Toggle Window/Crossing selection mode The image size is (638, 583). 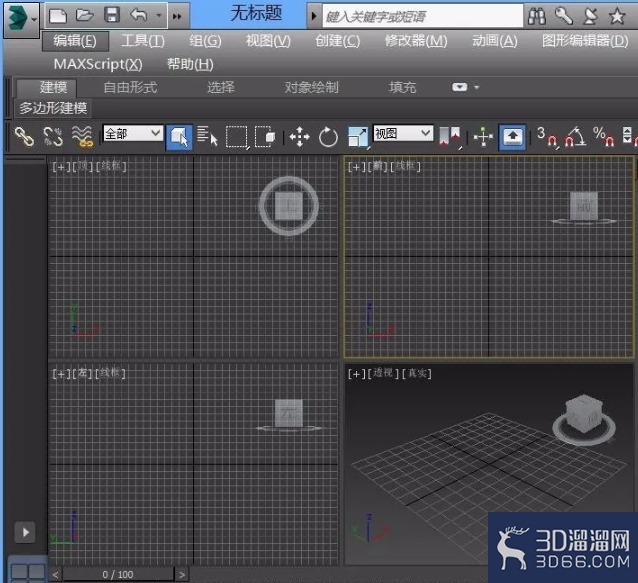coord(265,137)
